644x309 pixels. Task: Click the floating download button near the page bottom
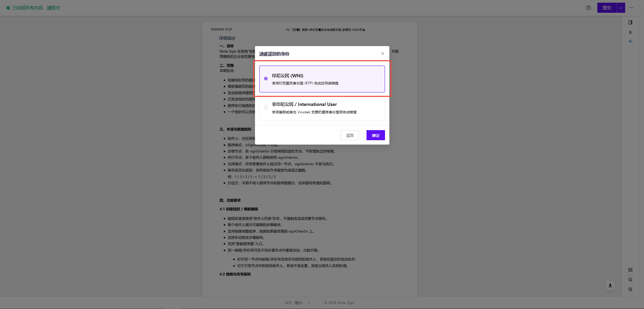pyautogui.click(x=610, y=285)
